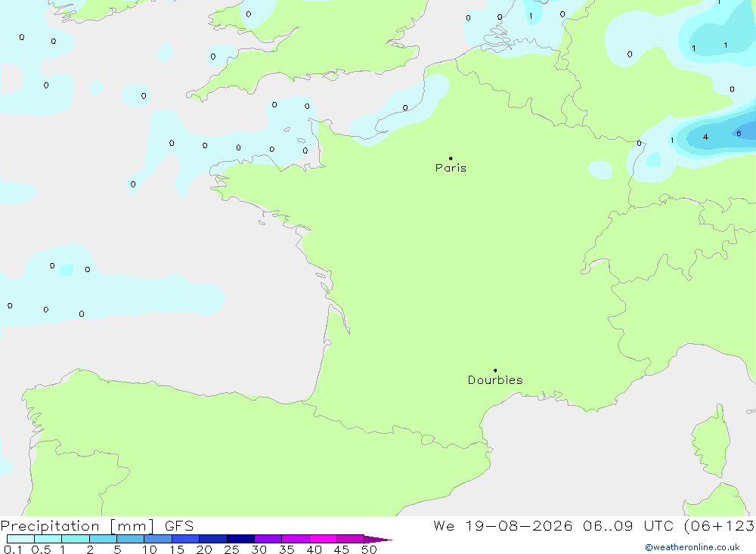Click the Paris city label

[x=451, y=168]
